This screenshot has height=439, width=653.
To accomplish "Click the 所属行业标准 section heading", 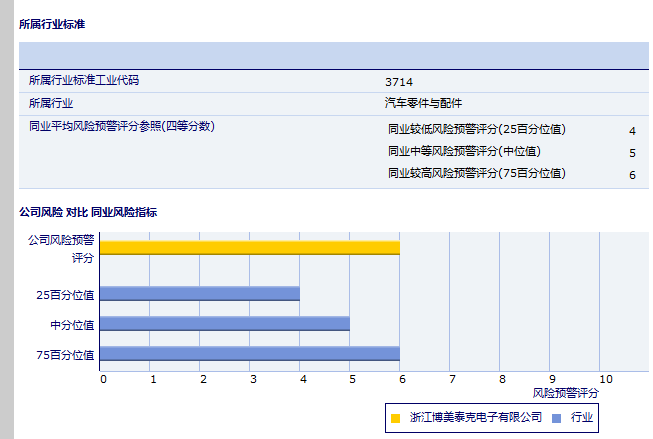I will coord(52,24).
